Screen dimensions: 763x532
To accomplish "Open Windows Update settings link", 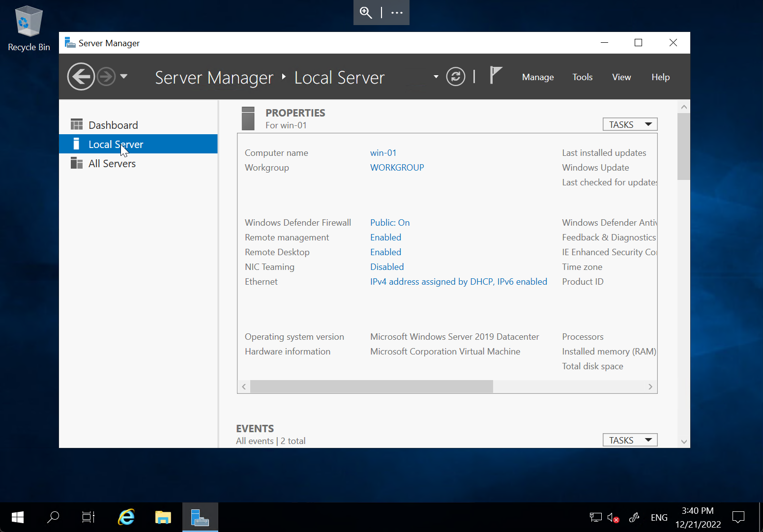I will click(x=595, y=167).
